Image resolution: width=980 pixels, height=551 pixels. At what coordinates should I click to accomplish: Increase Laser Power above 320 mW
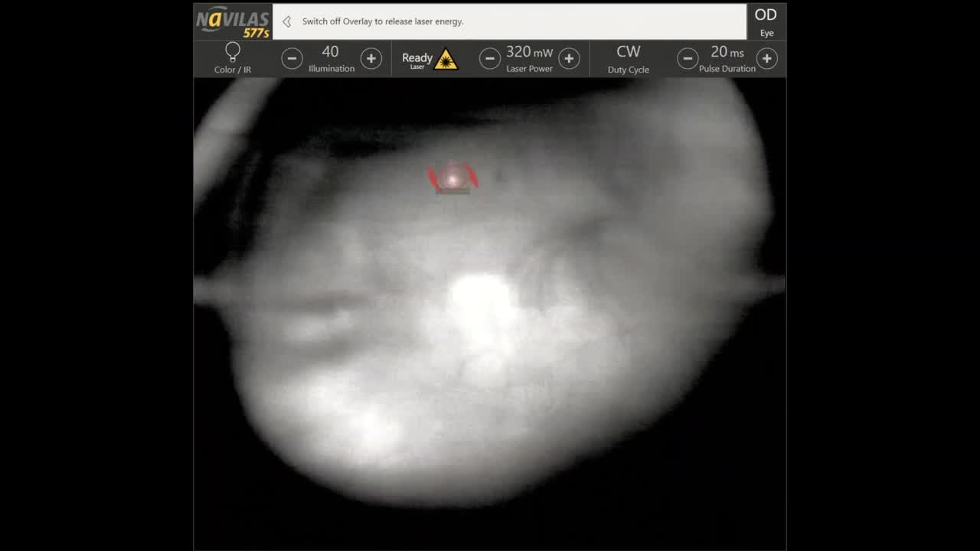coord(569,58)
